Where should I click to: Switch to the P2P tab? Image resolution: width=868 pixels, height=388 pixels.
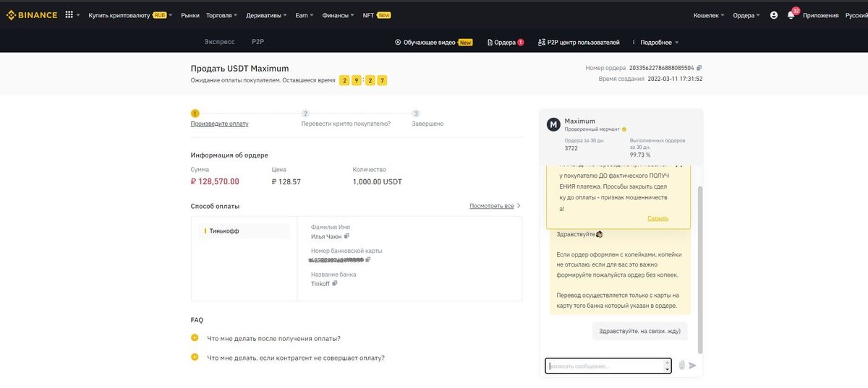[x=258, y=42]
